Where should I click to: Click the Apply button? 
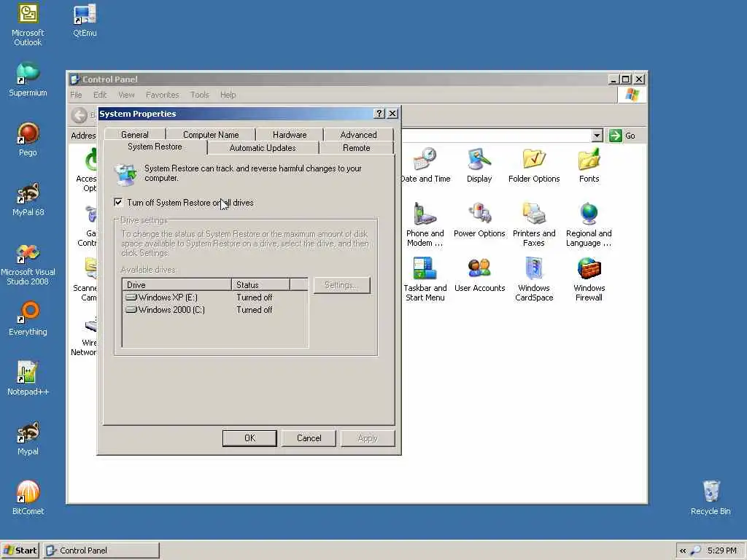(x=368, y=438)
